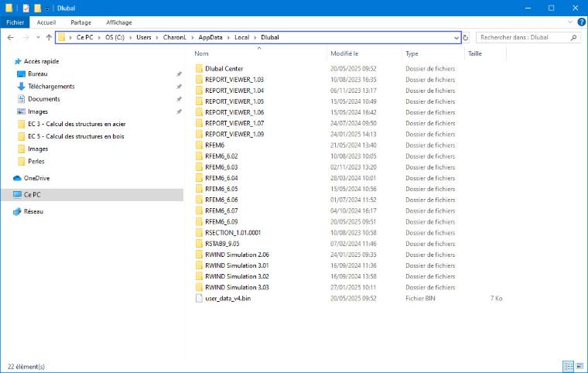Screen dimensions: 588x373
Task: Click the Properties quick access icon
Action: tap(26, 8)
